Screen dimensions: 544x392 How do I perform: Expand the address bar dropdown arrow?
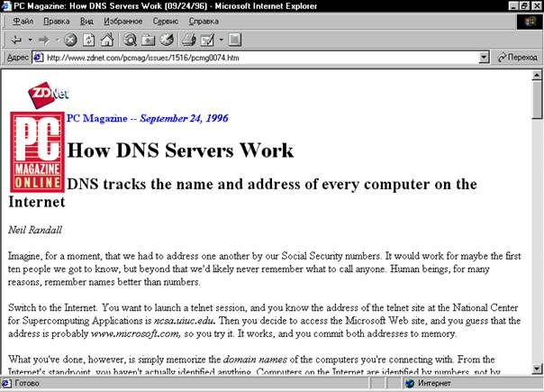click(484, 57)
